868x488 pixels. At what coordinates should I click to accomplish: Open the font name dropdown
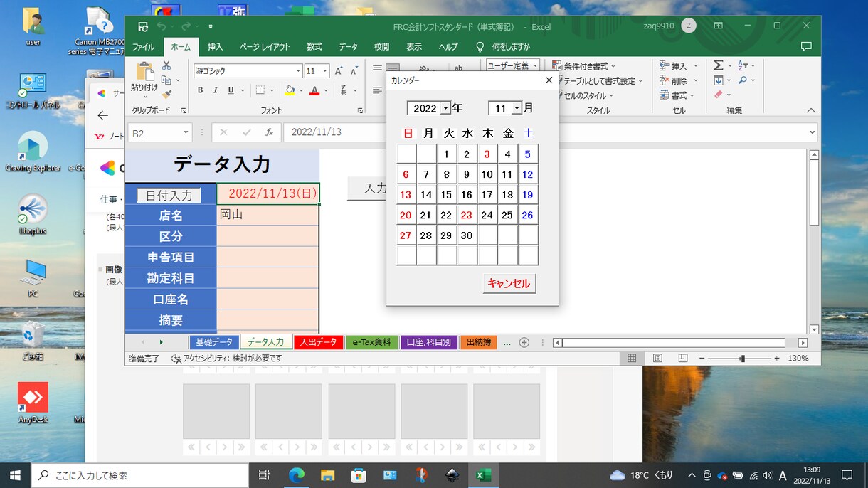tap(298, 71)
